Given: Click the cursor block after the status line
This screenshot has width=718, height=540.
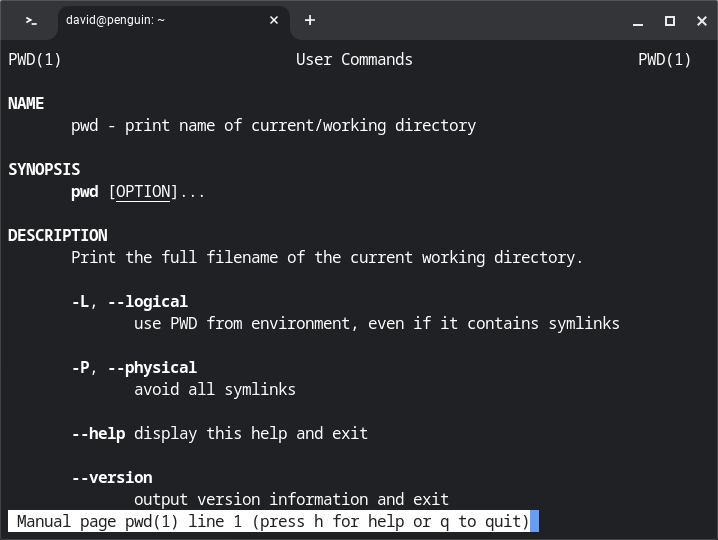Looking at the screenshot, I should [535, 522].
